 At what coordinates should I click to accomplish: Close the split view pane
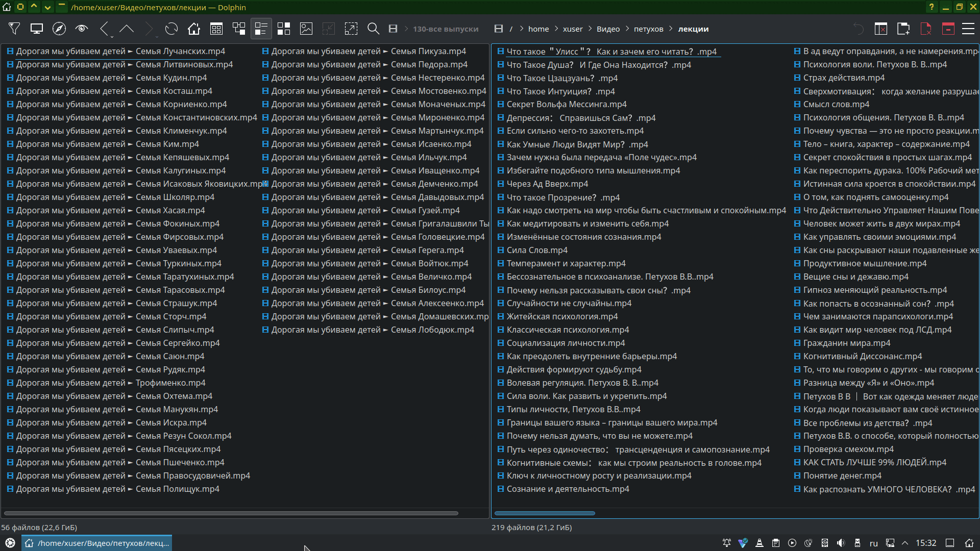(881, 29)
